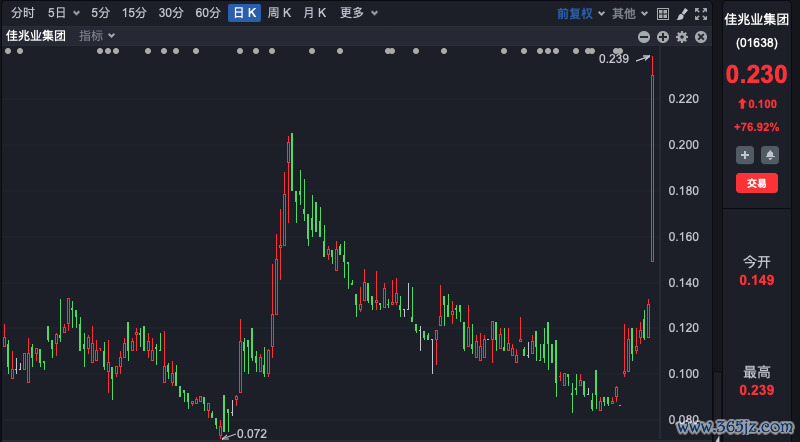The width and height of the screenshot is (800, 442).
Task: Click the 0.072 low price annotation
Action: click(252, 434)
